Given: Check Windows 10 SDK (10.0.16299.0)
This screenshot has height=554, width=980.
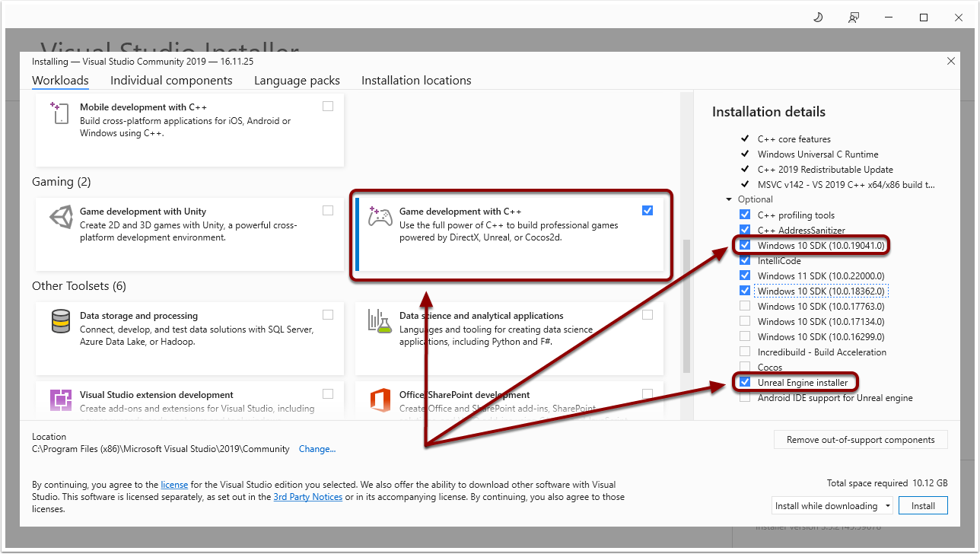Looking at the screenshot, I should 745,336.
